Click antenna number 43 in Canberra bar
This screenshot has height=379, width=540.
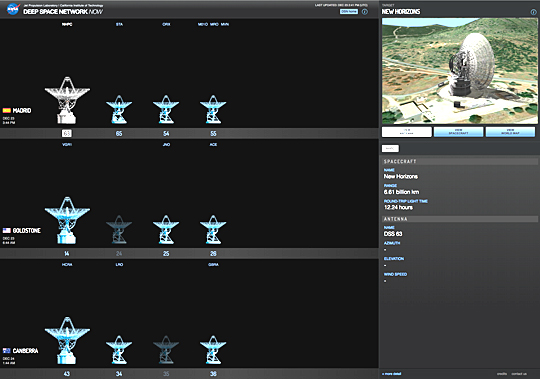[x=67, y=374]
